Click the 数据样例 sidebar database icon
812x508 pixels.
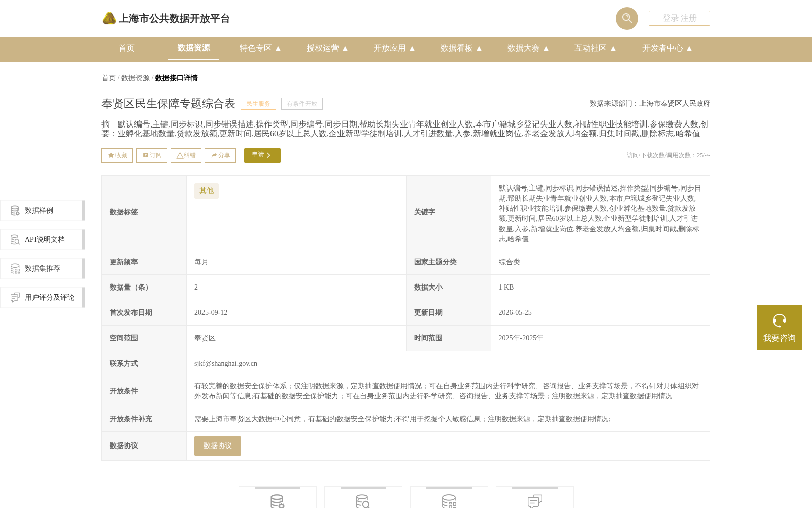pyautogui.click(x=15, y=210)
